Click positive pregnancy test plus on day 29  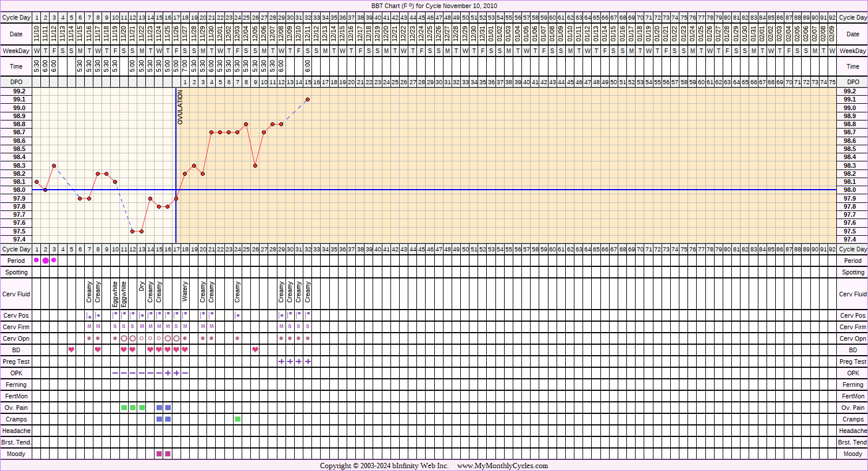click(281, 361)
